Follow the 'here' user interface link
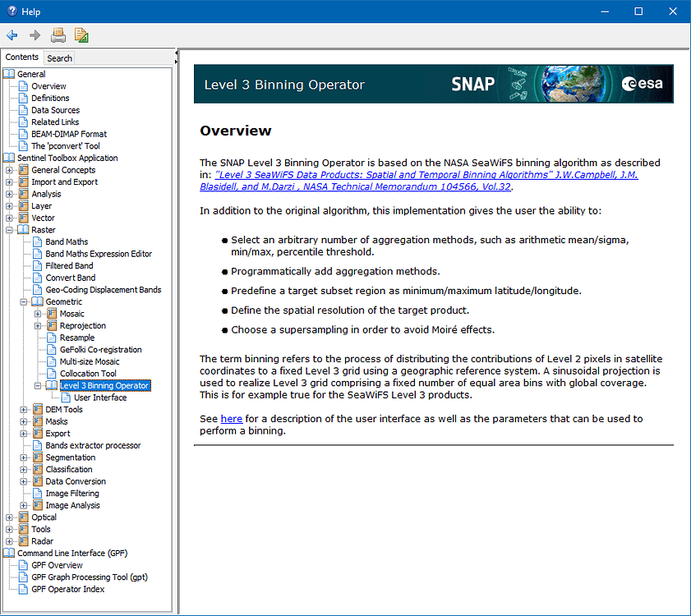The width and height of the screenshot is (691, 616). 232,419
